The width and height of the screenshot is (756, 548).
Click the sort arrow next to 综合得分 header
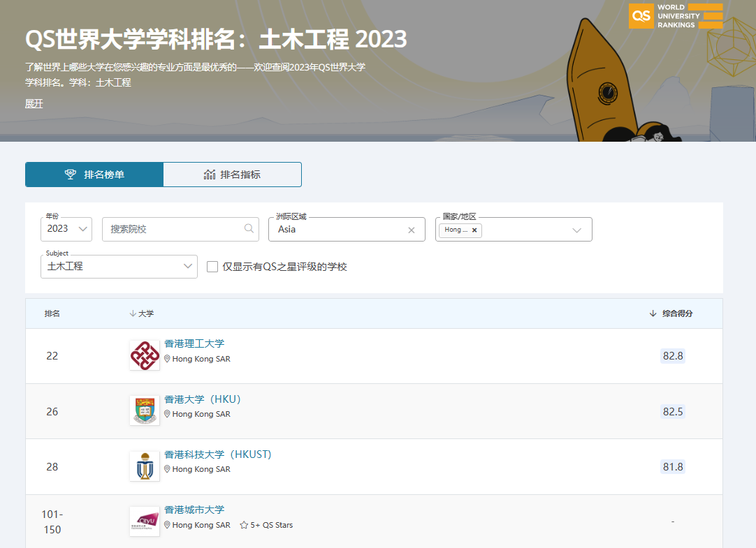tap(653, 313)
